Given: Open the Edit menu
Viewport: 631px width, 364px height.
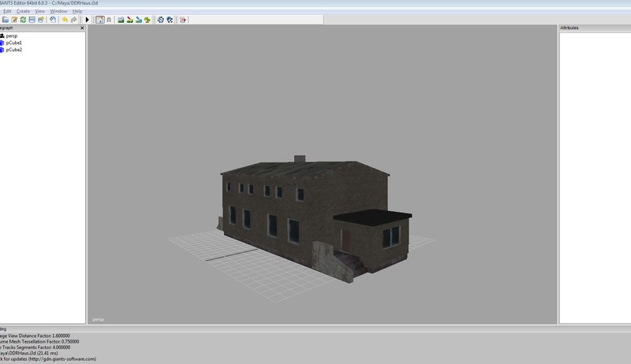Looking at the screenshot, I should 6,11.
